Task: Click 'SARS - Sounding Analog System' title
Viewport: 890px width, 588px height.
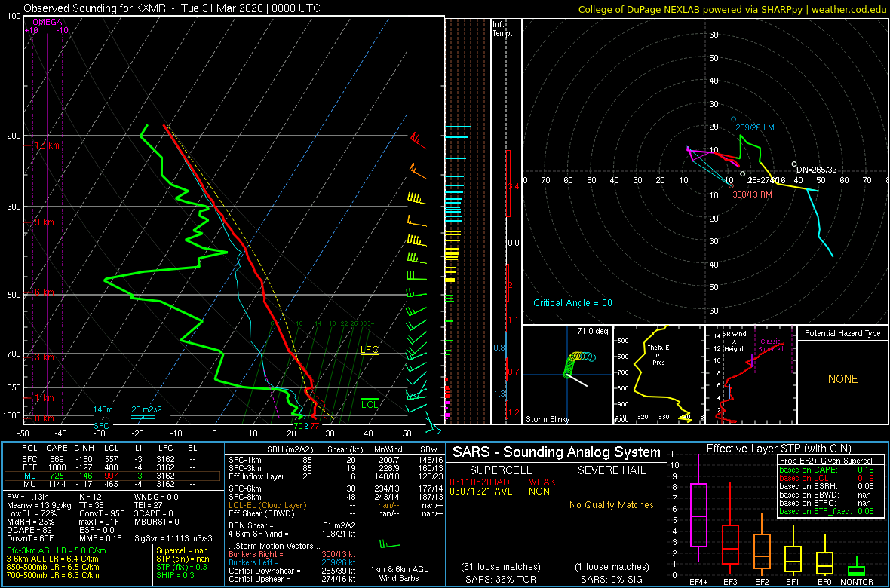Action: point(557,452)
